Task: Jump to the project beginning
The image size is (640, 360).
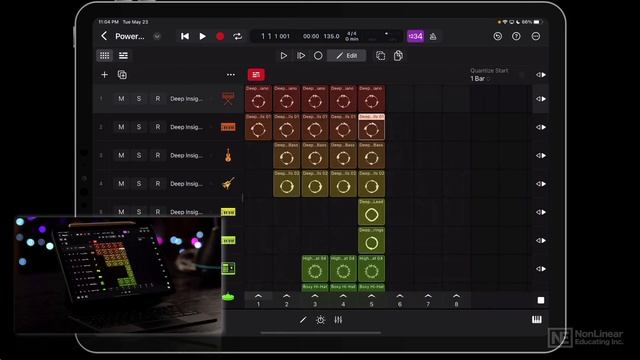Action: tap(184, 36)
